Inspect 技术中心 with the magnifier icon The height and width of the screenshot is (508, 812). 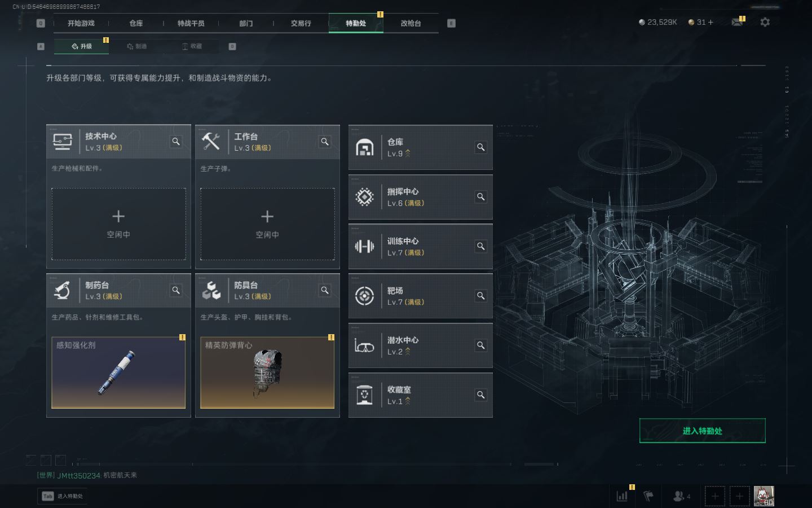(x=176, y=142)
